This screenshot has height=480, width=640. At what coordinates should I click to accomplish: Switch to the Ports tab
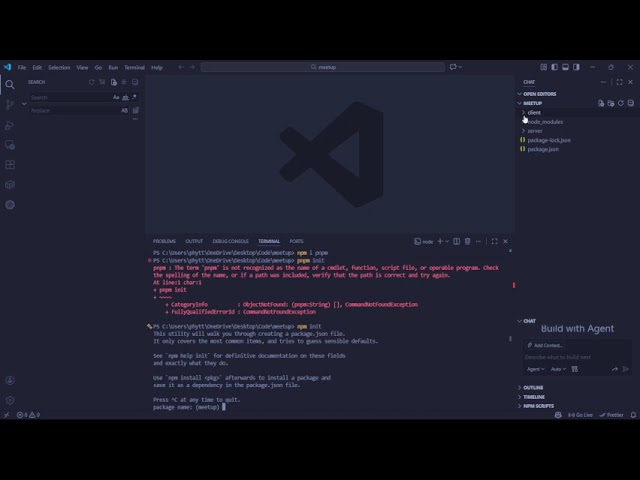296,241
